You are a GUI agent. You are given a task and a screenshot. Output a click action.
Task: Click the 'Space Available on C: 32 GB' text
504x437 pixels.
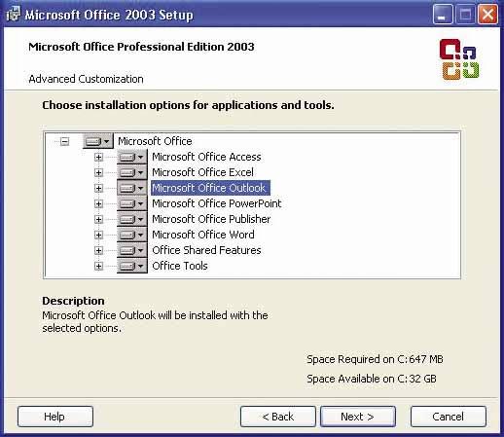pos(372,379)
